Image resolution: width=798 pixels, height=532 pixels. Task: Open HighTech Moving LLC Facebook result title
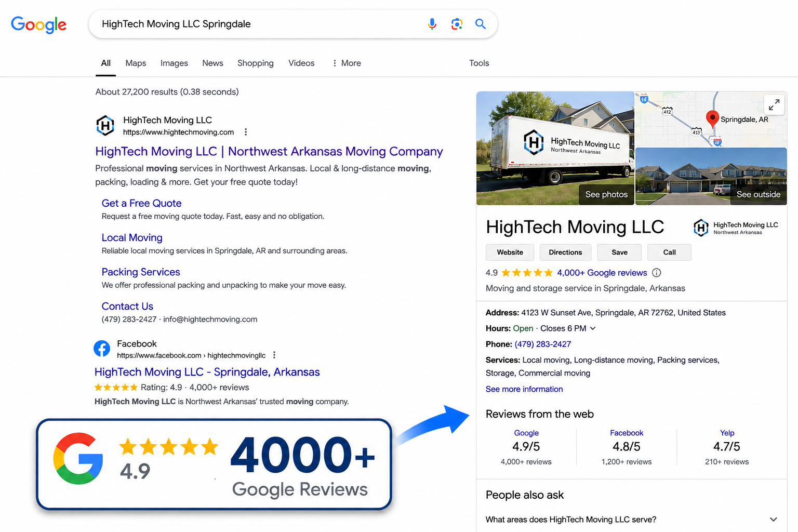pyautogui.click(x=207, y=372)
